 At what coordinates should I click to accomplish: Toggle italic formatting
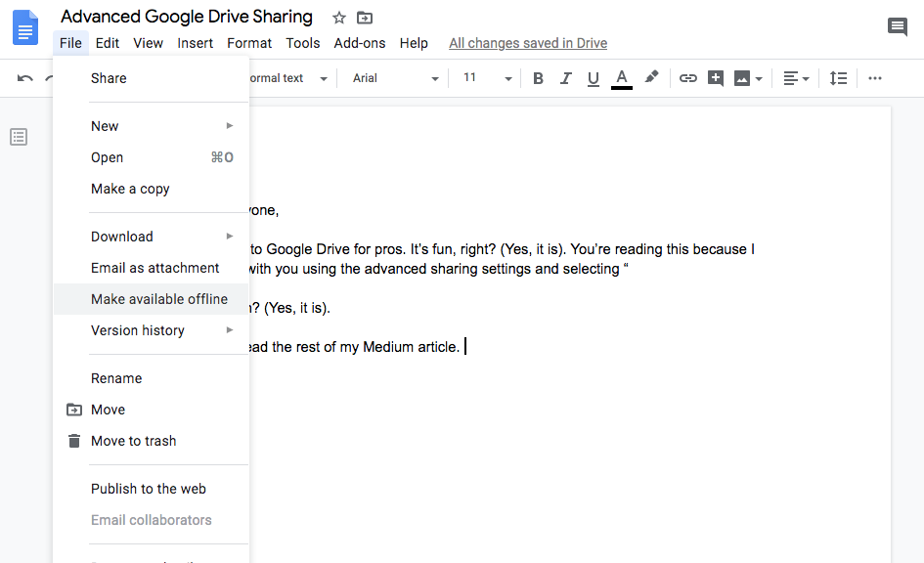[566, 78]
